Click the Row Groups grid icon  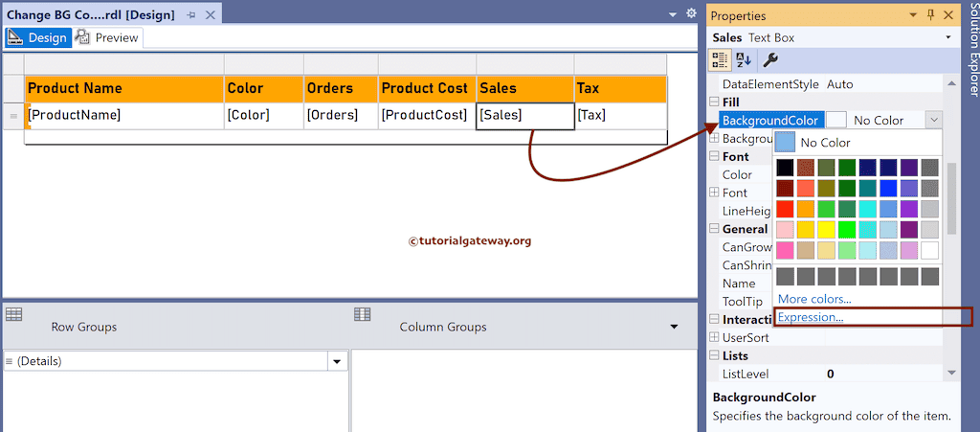pos(13,314)
